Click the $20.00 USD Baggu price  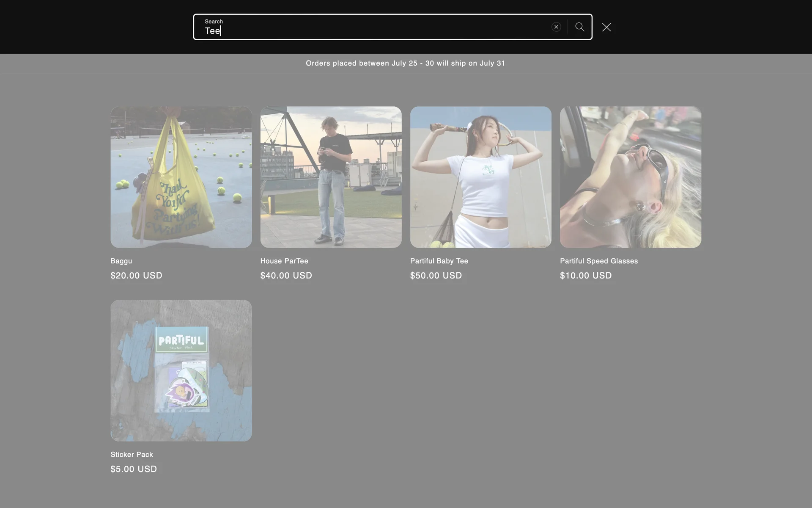[136, 276]
